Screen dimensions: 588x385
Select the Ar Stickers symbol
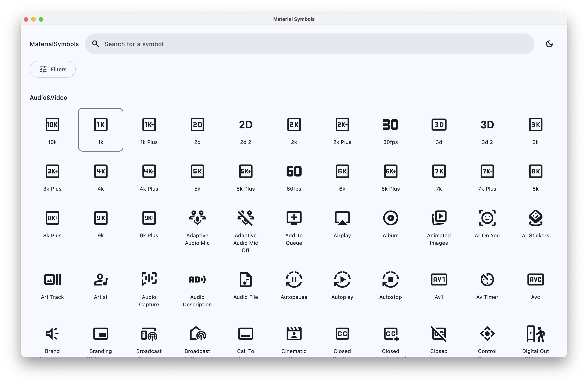[x=535, y=218]
